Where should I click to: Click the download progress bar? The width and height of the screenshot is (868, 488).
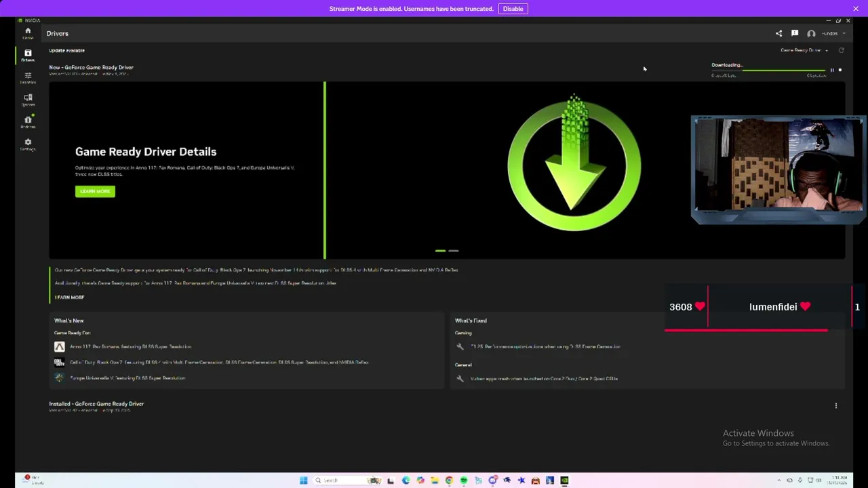pos(768,70)
